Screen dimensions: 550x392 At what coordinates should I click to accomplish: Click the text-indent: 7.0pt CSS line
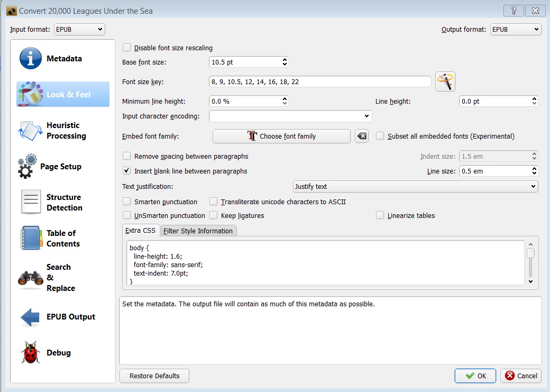[x=161, y=274]
